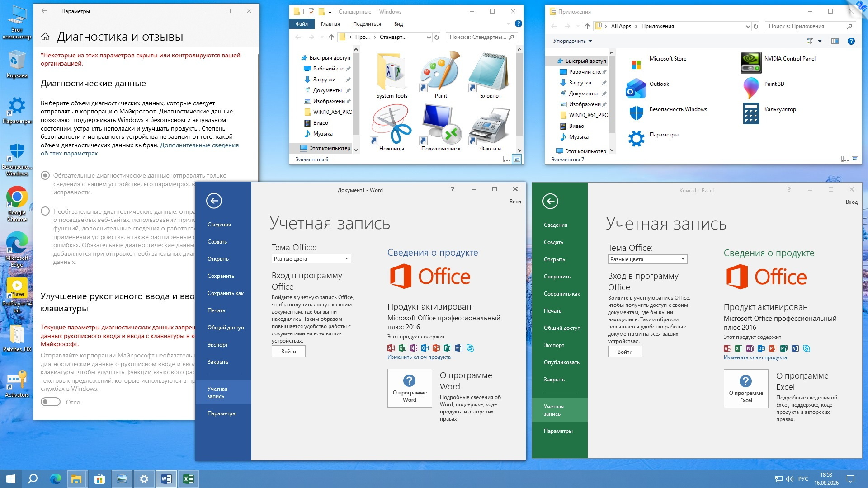Image resolution: width=868 pixels, height=488 pixels.
Task: Open the Файл tab in explorer
Action: [302, 24]
